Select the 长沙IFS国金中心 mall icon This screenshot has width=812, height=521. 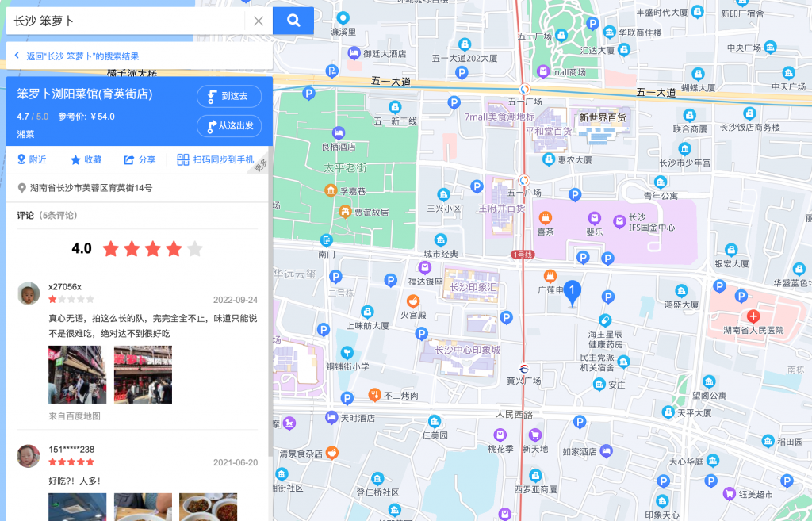click(x=619, y=222)
